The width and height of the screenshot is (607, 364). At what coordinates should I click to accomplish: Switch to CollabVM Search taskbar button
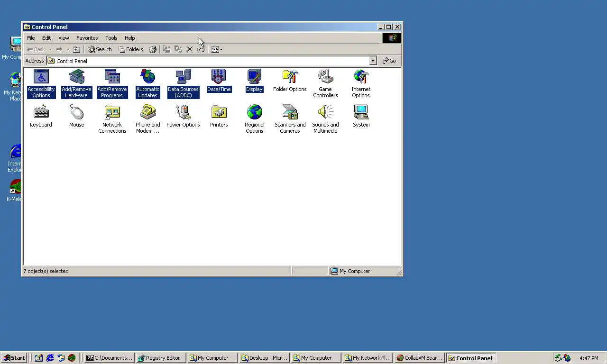point(420,358)
